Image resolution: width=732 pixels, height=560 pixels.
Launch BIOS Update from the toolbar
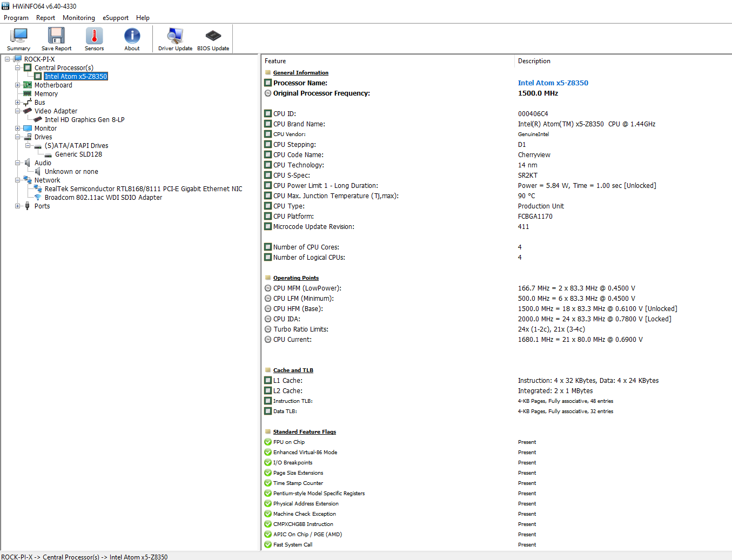coord(213,39)
